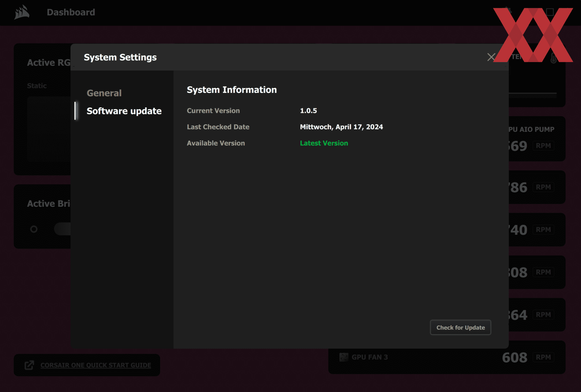Click the Current Version label
Viewport: 581px width, 392px height.
[x=213, y=111]
